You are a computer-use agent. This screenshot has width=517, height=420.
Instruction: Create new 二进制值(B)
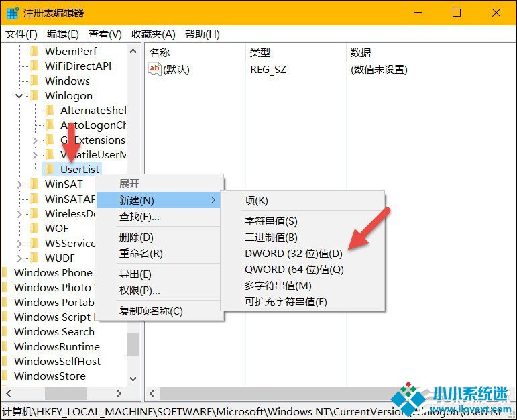coord(302,238)
